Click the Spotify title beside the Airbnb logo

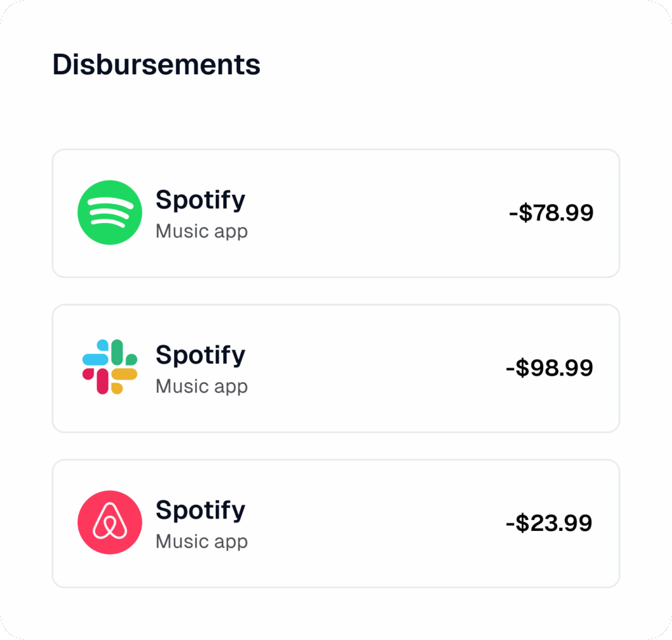pyautogui.click(x=200, y=509)
